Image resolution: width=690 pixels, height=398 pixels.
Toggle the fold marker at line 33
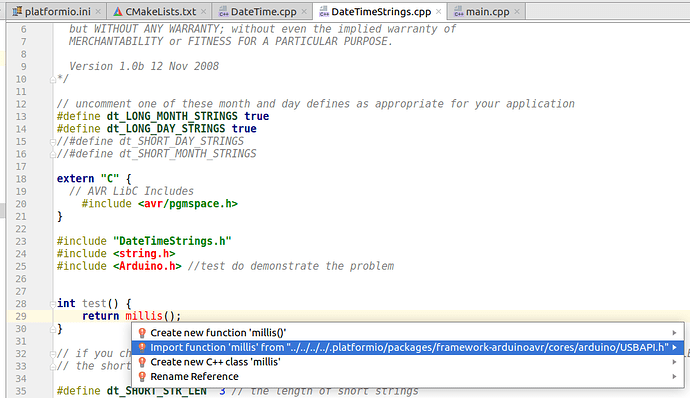[53, 367]
